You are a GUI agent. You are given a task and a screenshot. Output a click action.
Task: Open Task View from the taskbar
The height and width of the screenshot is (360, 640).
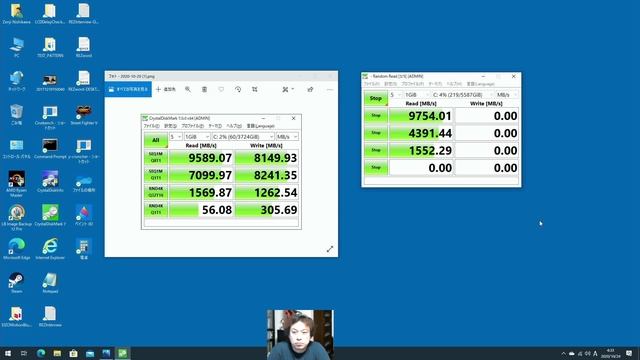[24, 353]
